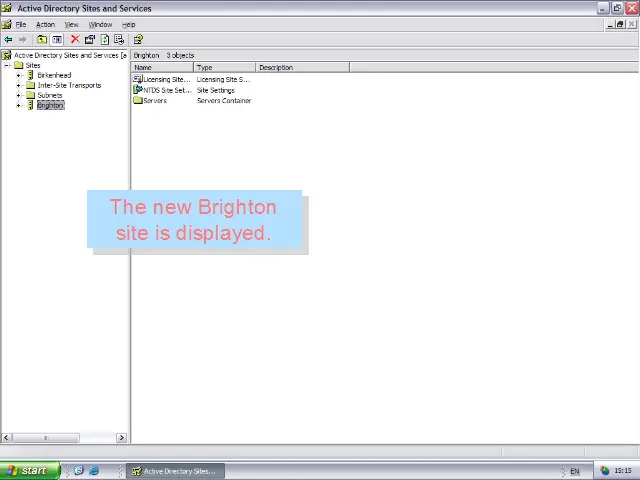
Task: Select Inter-Site Transports in the tree
Action: [x=69, y=85]
